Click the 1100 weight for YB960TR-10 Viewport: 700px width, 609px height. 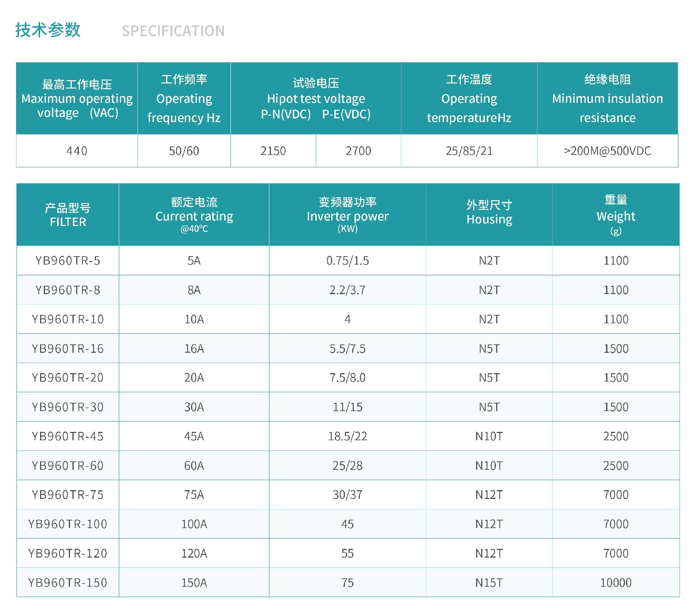point(616,319)
